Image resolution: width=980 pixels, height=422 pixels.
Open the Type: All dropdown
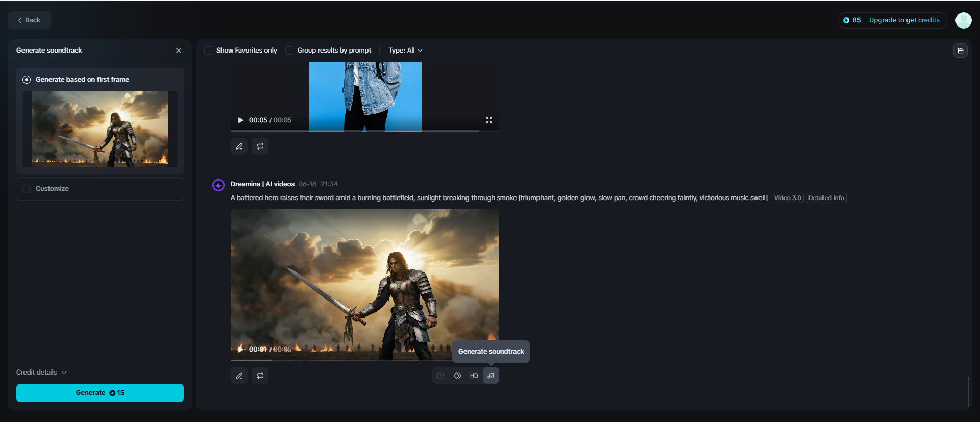(x=405, y=51)
